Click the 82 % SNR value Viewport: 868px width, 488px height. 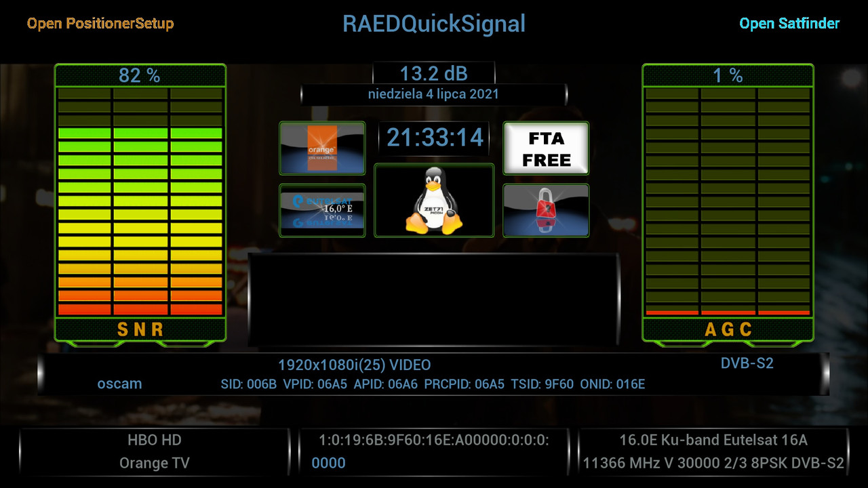coord(140,75)
